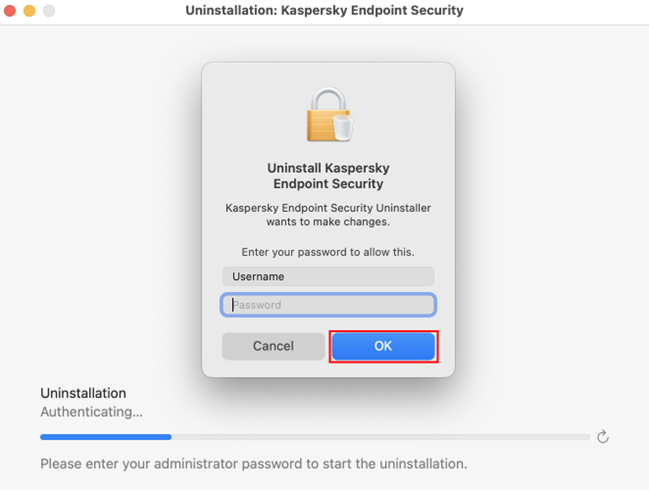Focus the Username field
This screenshot has width=649, height=490.
(x=328, y=277)
